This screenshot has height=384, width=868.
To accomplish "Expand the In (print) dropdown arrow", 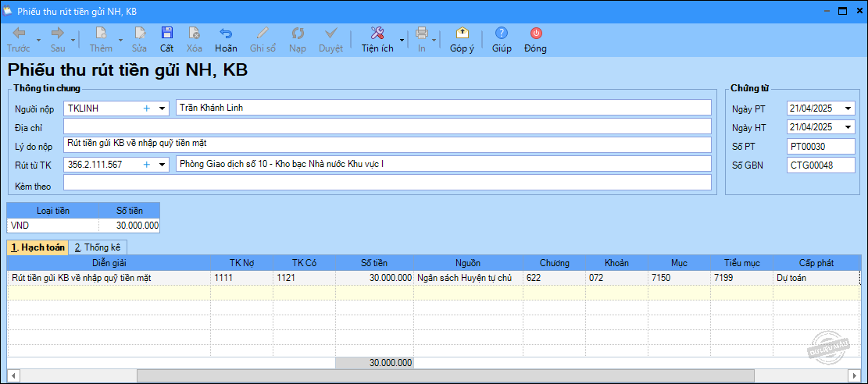I will point(434,41).
